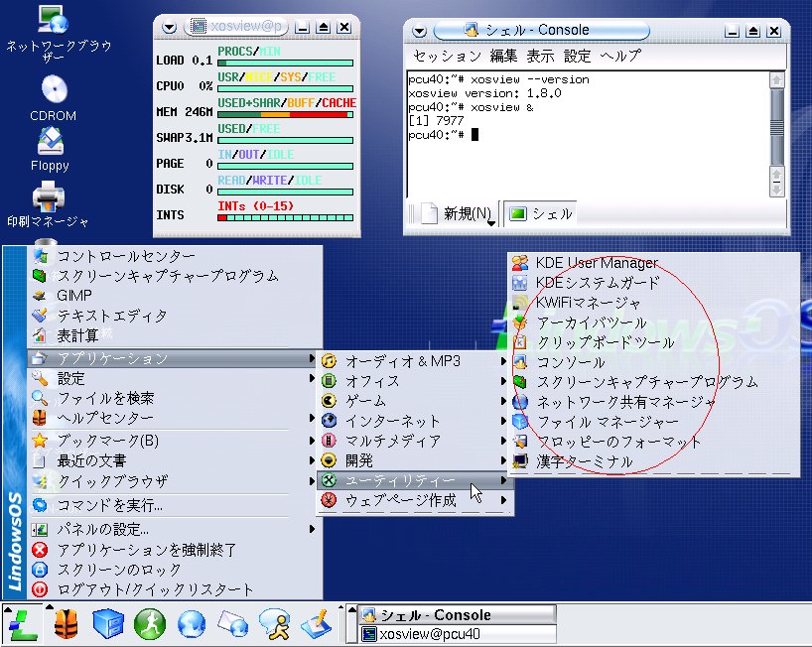Launch アーカイバツール from utilities
Image resolution: width=812 pixels, height=647 pixels.
(x=653, y=323)
